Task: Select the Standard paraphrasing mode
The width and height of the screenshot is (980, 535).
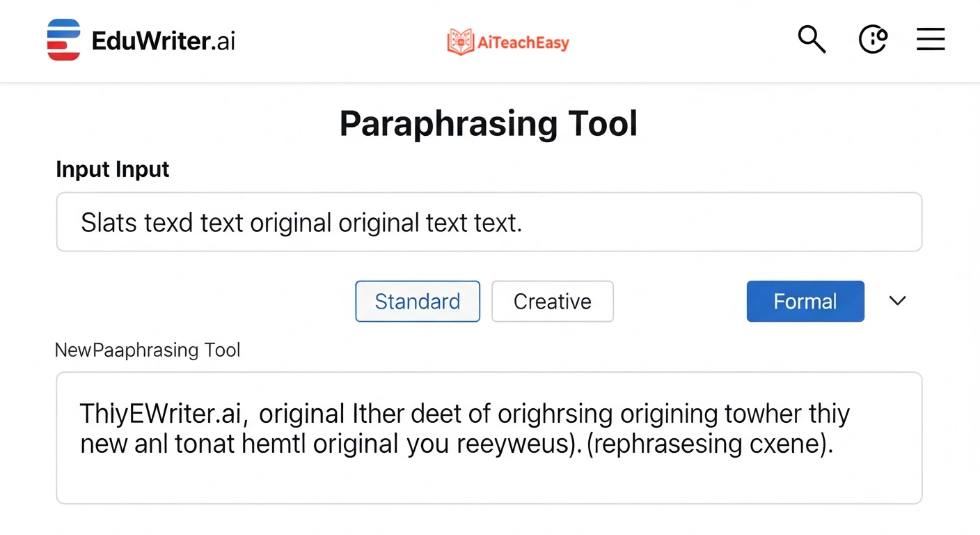Action: pos(418,301)
